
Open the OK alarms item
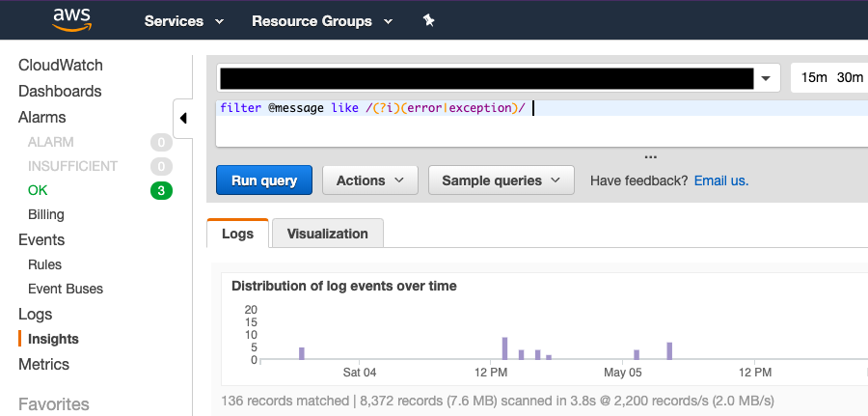(x=38, y=190)
